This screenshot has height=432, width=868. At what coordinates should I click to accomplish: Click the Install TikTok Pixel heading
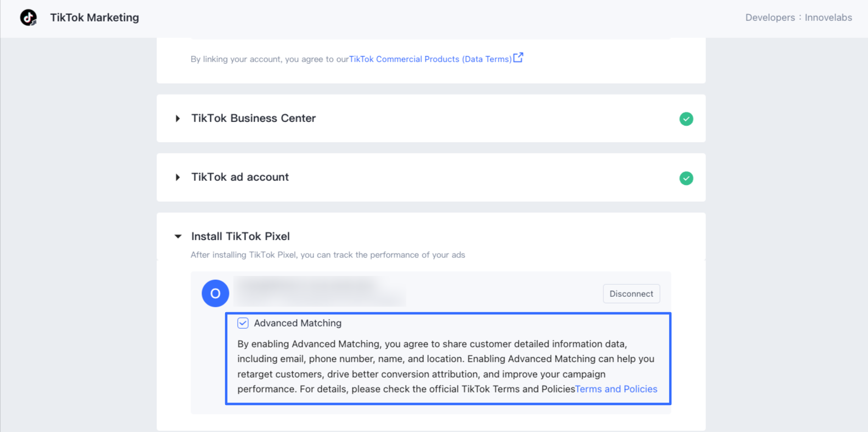pos(240,236)
